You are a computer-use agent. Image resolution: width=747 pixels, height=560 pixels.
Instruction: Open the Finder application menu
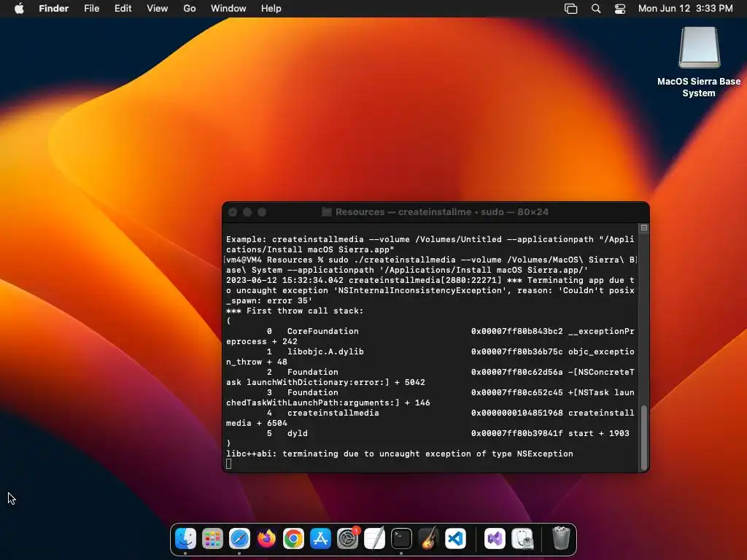pyautogui.click(x=54, y=9)
